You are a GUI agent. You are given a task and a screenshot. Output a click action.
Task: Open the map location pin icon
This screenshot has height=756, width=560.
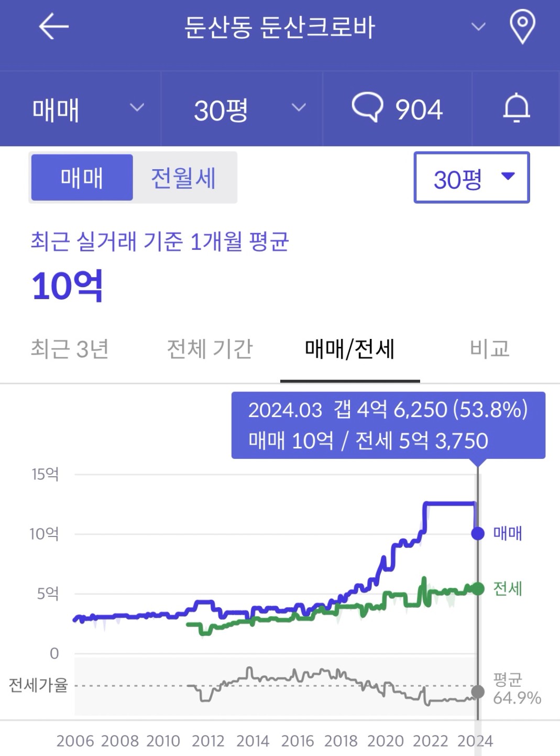522,27
